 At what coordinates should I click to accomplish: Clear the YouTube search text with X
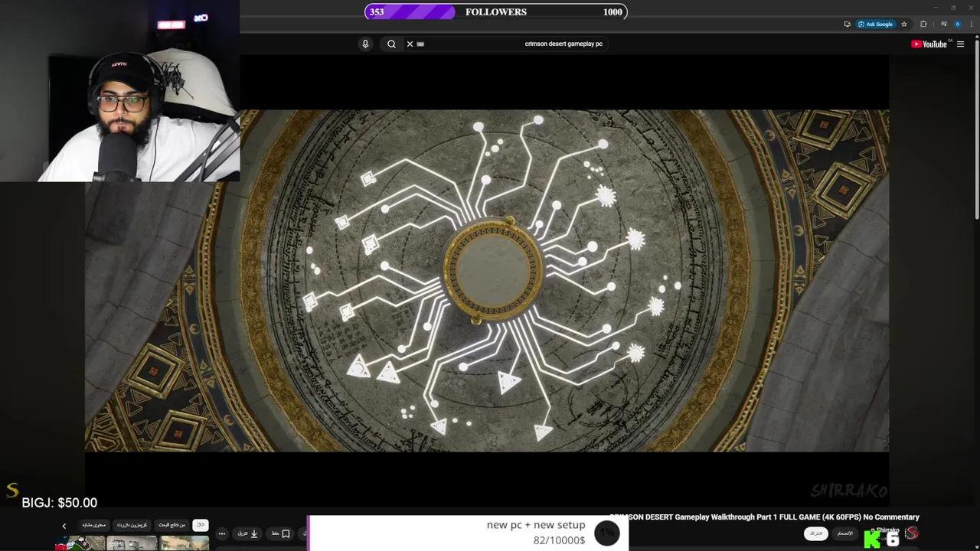pos(410,44)
